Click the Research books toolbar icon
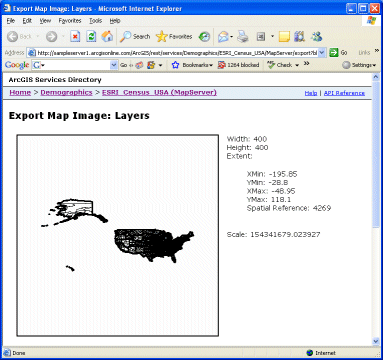This screenshot has width=383, height=360. coord(300,36)
